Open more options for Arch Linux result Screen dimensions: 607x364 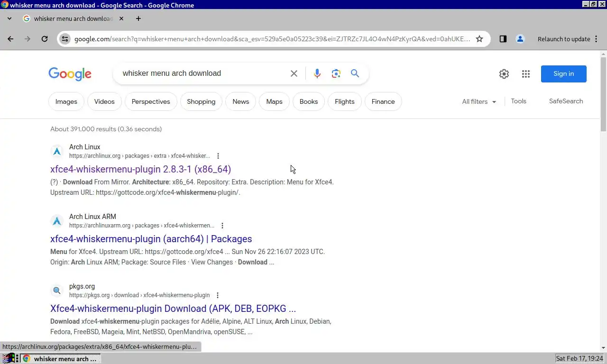218,156
